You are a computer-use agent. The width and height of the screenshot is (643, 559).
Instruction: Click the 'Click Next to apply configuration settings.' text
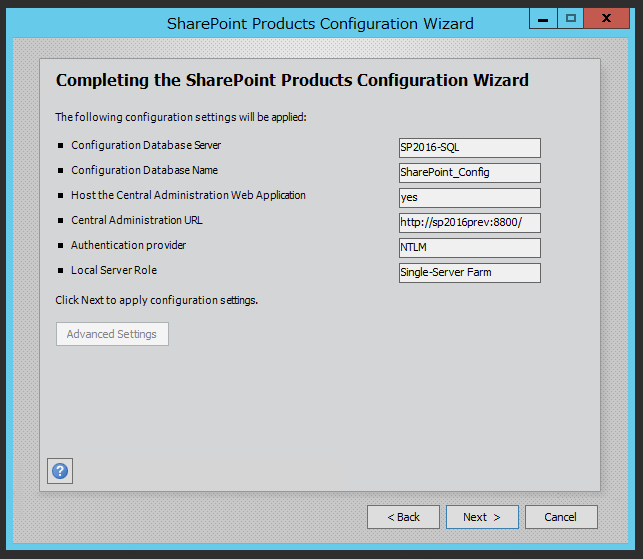[x=157, y=300]
